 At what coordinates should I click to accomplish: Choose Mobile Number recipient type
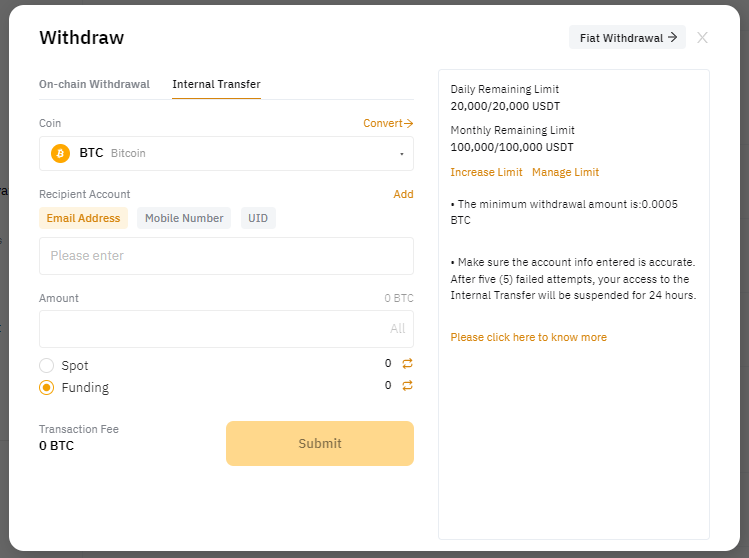pyautogui.click(x=184, y=218)
